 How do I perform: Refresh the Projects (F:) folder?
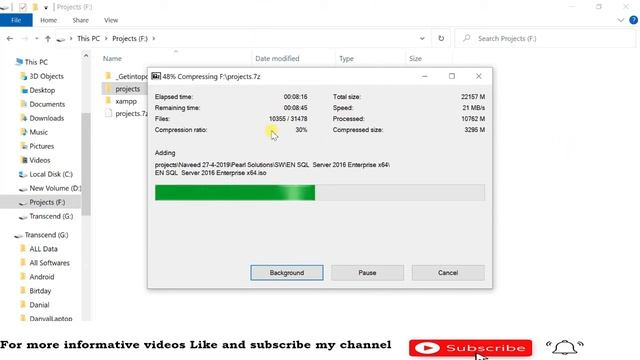tap(441, 38)
